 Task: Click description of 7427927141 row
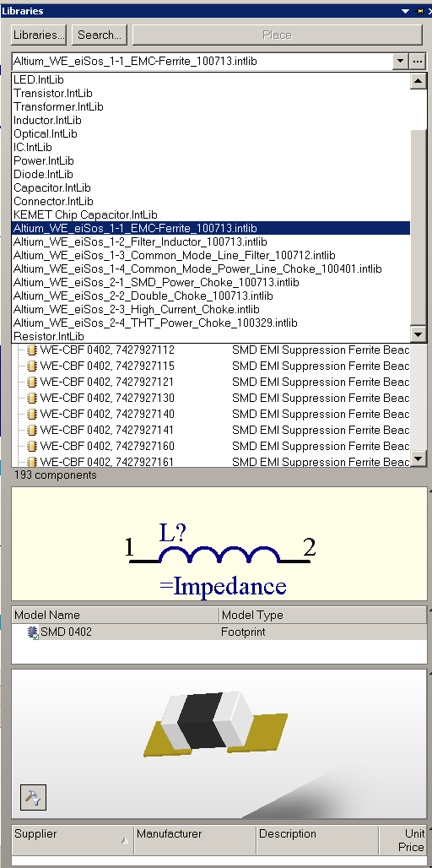click(321, 430)
